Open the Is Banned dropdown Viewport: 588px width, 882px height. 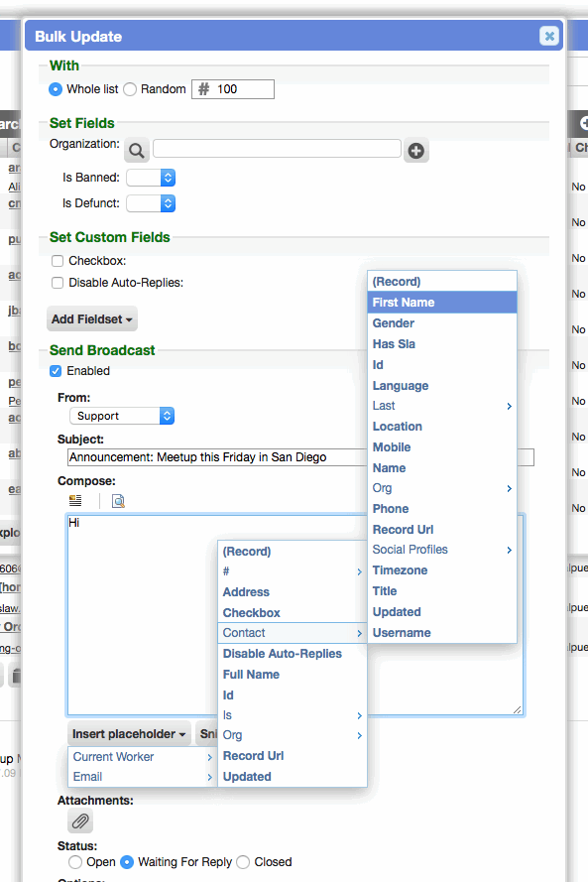point(151,178)
